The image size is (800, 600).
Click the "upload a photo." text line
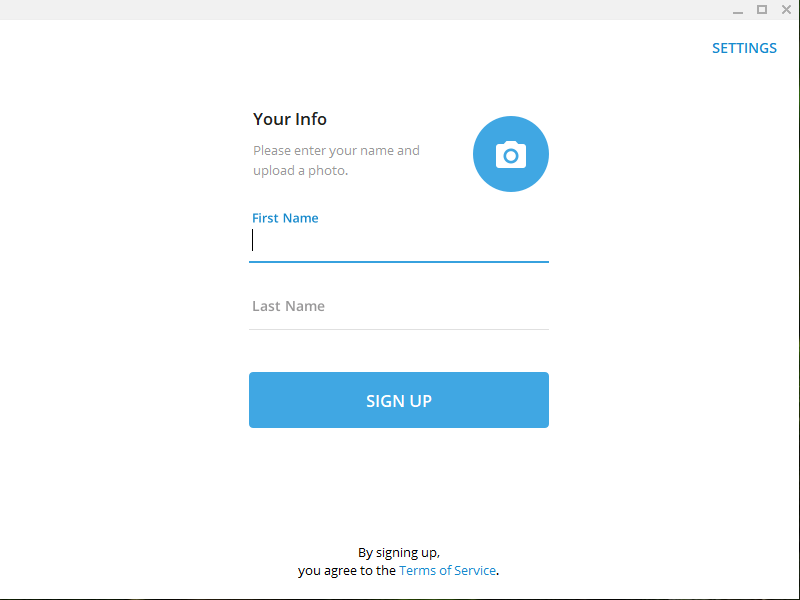coord(301,170)
